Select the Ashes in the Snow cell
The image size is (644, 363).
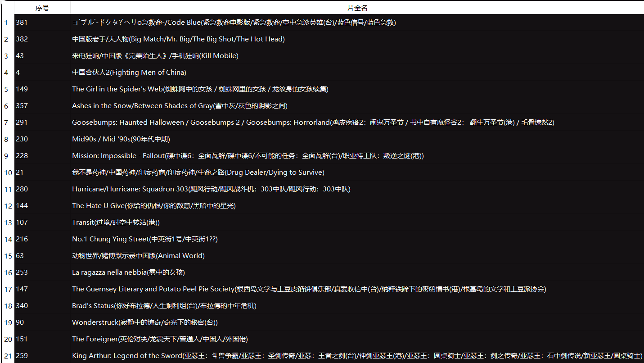click(x=357, y=106)
